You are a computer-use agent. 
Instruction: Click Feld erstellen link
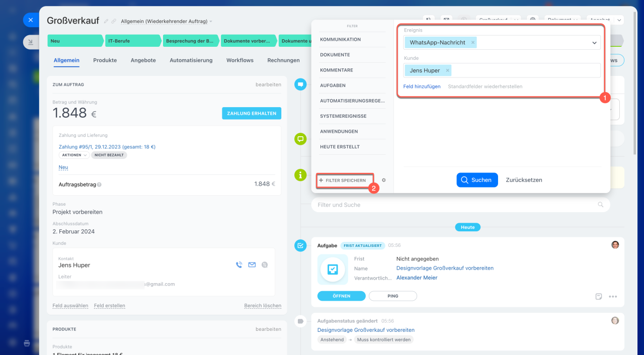click(x=110, y=306)
